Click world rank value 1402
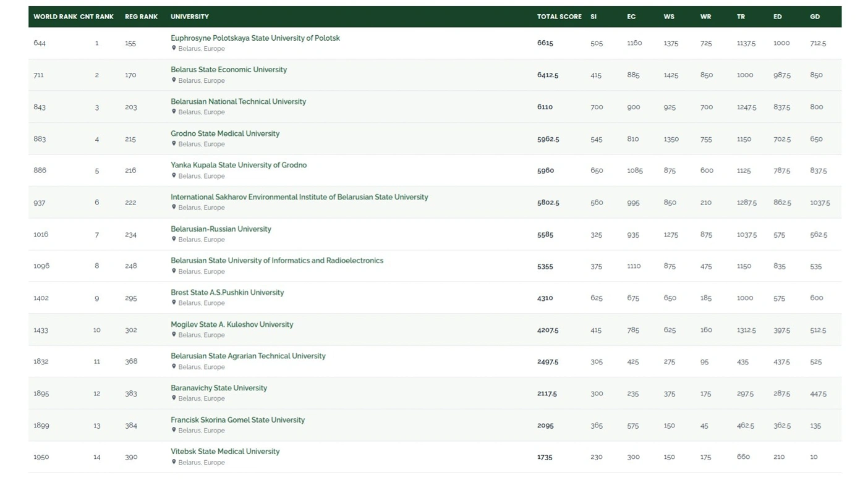This screenshot has width=868, height=488. [x=41, y=298]
